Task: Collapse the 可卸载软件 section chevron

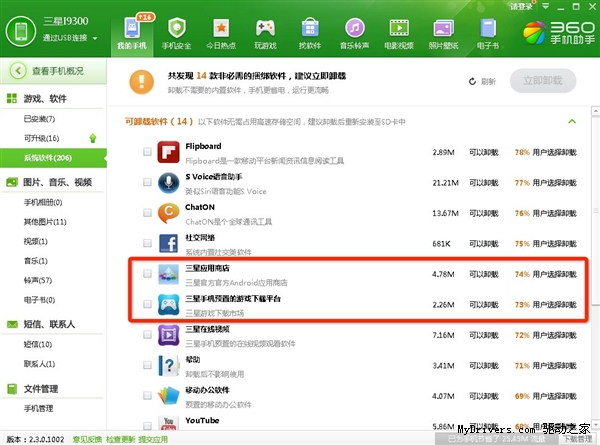Action: (572, 121)
